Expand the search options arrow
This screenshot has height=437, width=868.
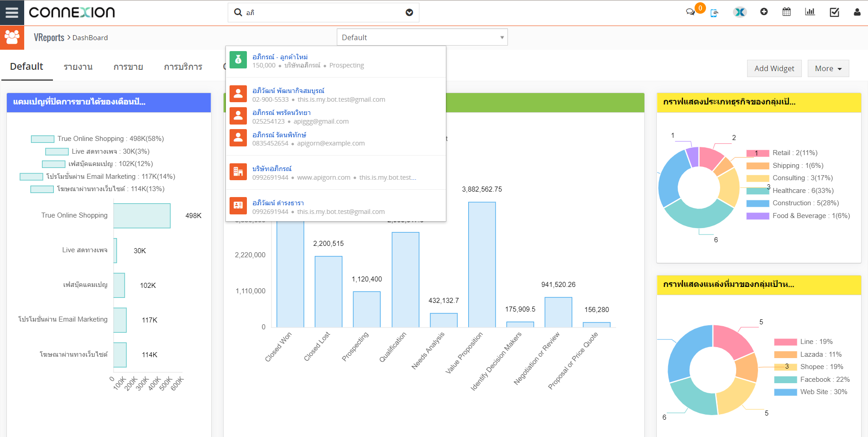point(409,13)
